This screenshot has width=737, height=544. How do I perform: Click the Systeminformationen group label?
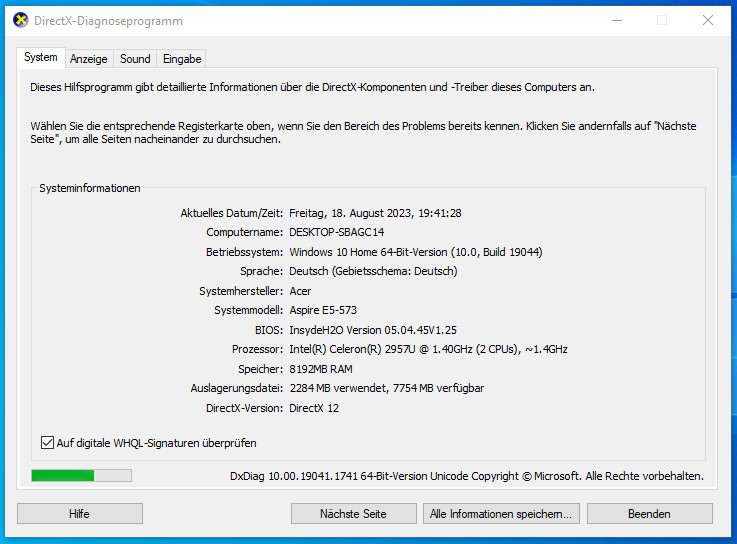pos(90,188)
